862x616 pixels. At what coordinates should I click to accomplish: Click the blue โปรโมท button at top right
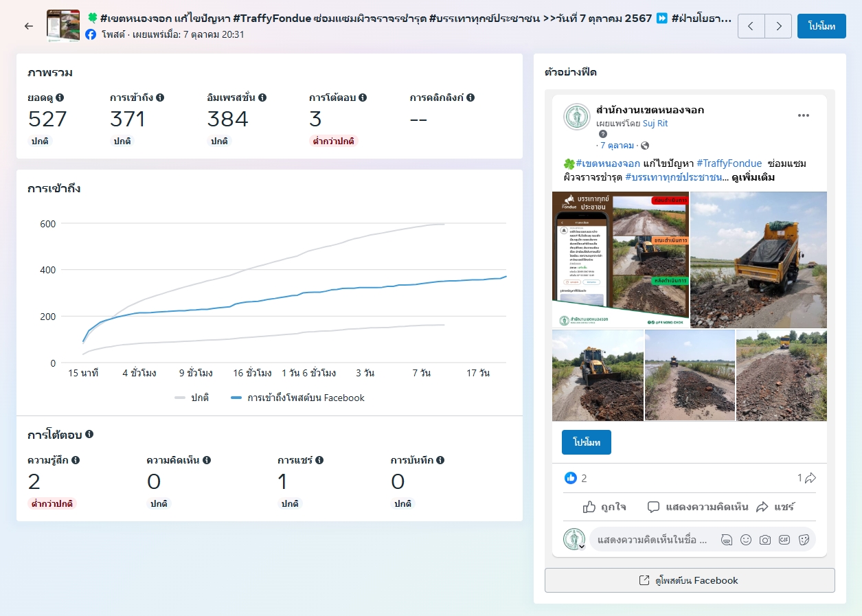[821, 26]
